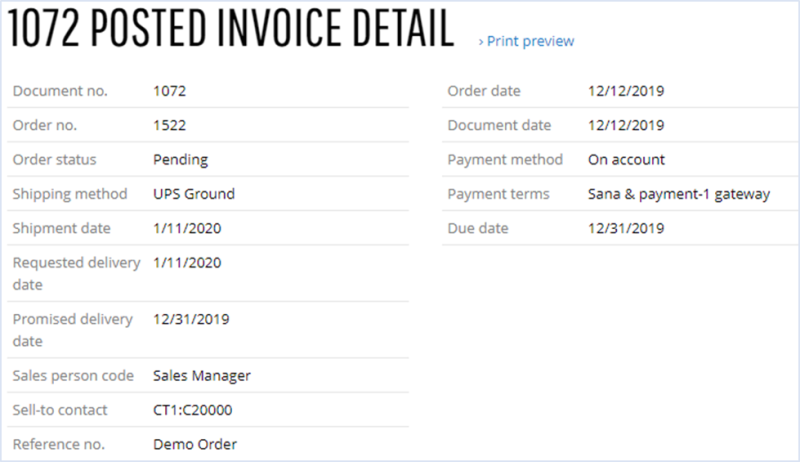The width and height of the screenshot is (800, 462).
Task: Click the UPS Ground shipping method
Action: tap(194, 194)
